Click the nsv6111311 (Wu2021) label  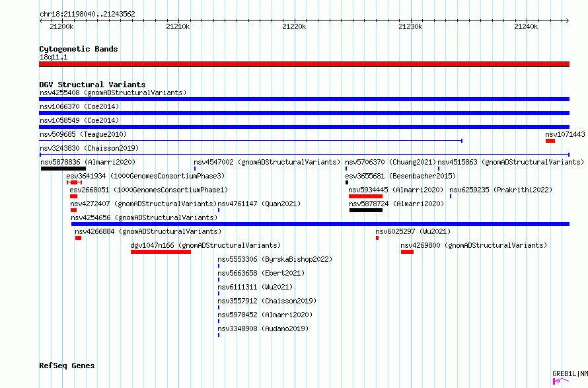pyautogui.click(x=255, y=287)
